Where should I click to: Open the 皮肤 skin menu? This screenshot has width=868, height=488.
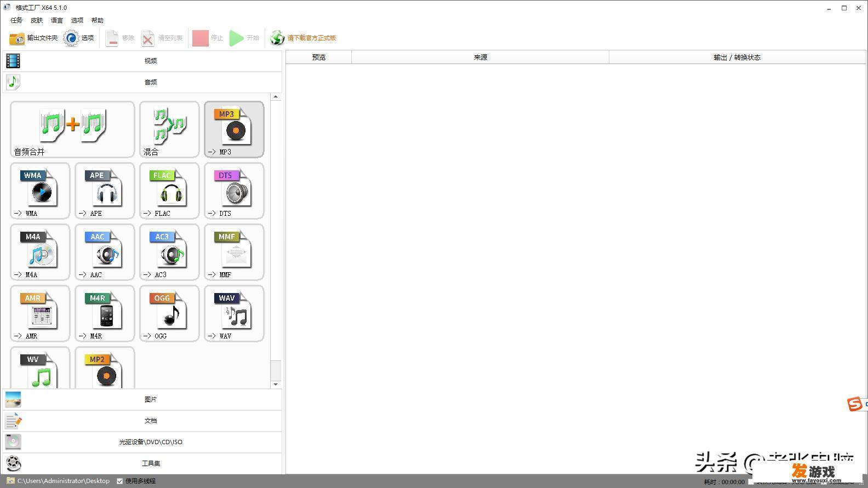pyautogui.click(x=37, y=20)
